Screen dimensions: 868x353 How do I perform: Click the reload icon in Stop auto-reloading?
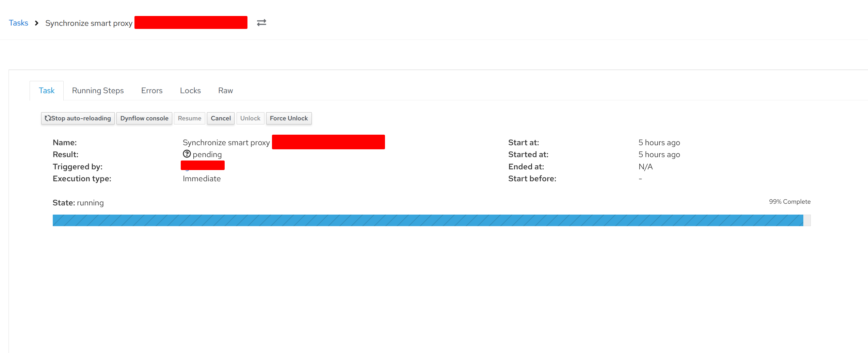[48, 118]
